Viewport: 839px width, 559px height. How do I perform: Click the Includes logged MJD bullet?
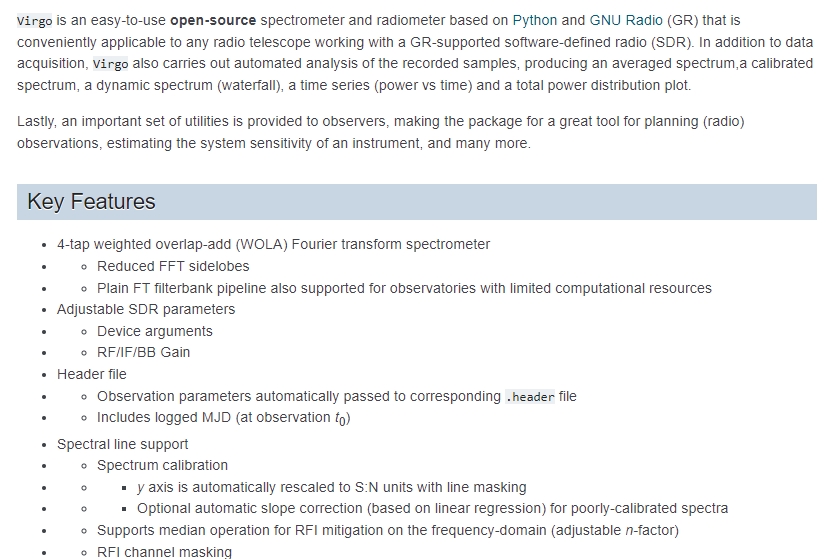pyautogui.click(x=223, y=418)
